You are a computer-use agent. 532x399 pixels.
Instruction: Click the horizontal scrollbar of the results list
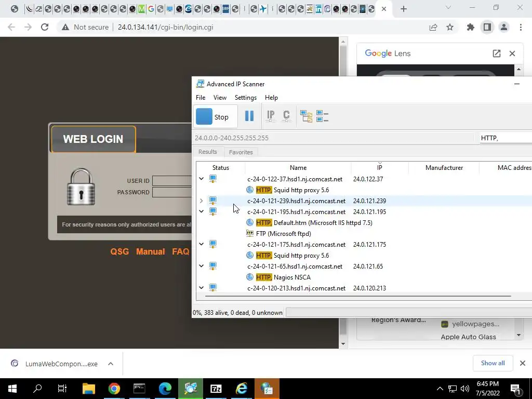tap(357, 296)
